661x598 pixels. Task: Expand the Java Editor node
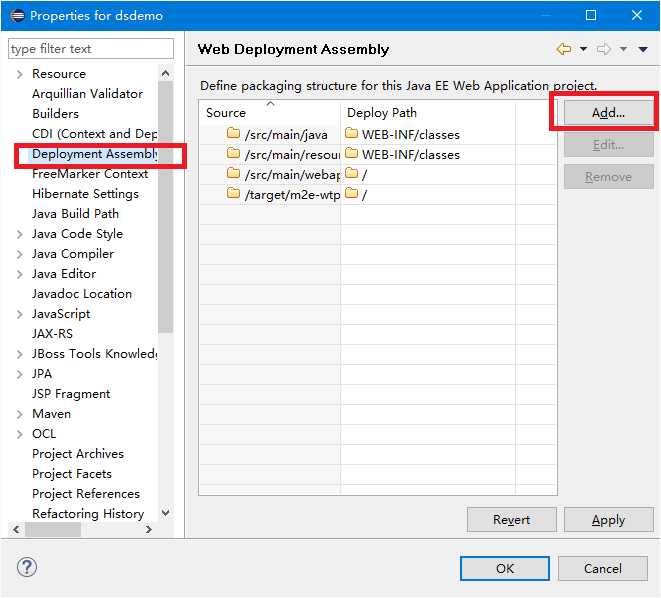point(19,274)
